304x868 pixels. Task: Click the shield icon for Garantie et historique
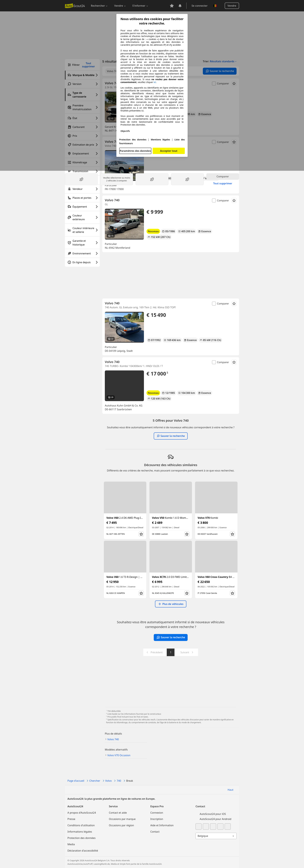[69, 243]
